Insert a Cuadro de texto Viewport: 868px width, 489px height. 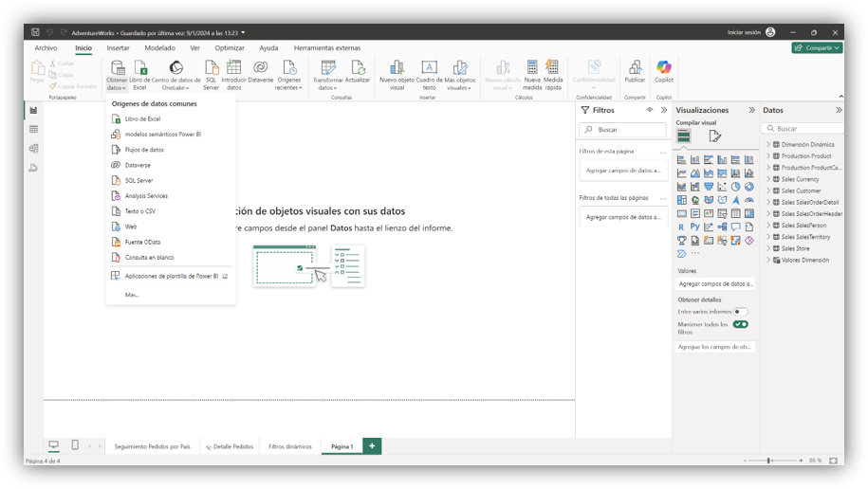pos(429,75)
